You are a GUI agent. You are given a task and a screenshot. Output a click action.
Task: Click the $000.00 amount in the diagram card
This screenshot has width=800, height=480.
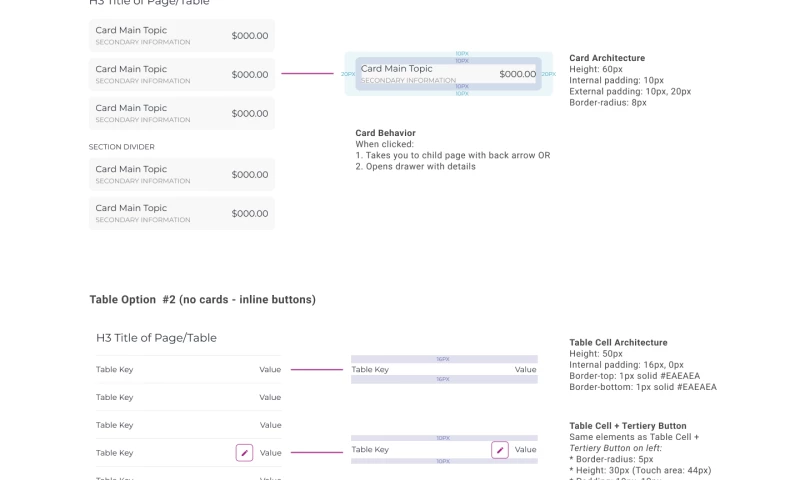pyautogui.click(x=517, y=74)
